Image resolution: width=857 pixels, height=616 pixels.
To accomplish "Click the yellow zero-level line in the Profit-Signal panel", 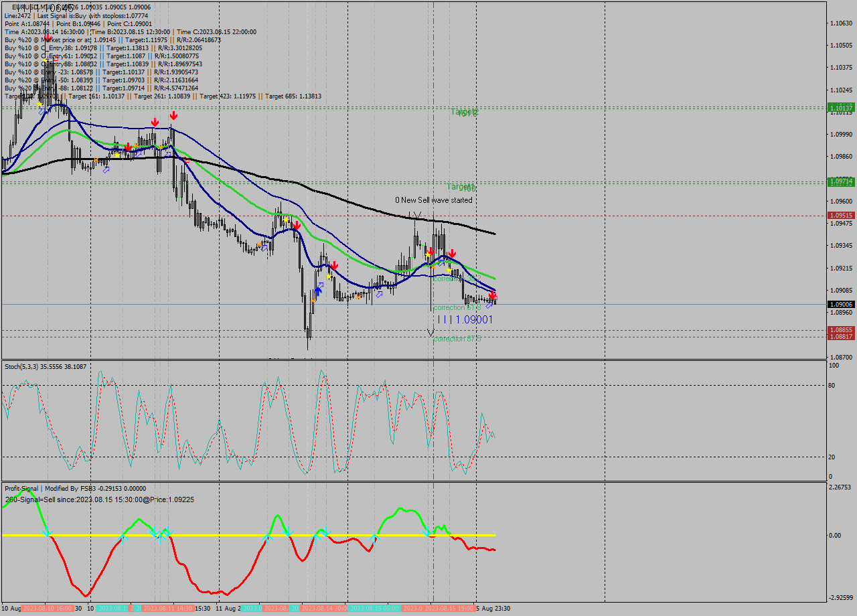I will (201, 535).
